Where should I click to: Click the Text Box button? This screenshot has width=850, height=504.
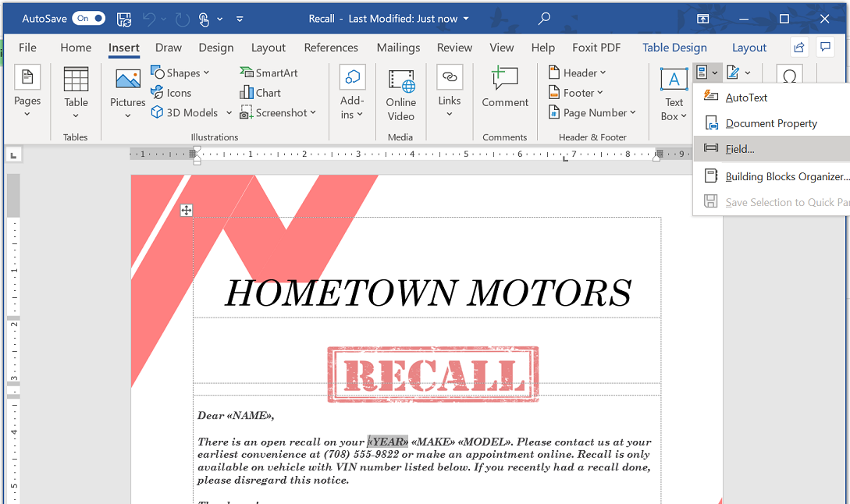(x=674, y=92)
